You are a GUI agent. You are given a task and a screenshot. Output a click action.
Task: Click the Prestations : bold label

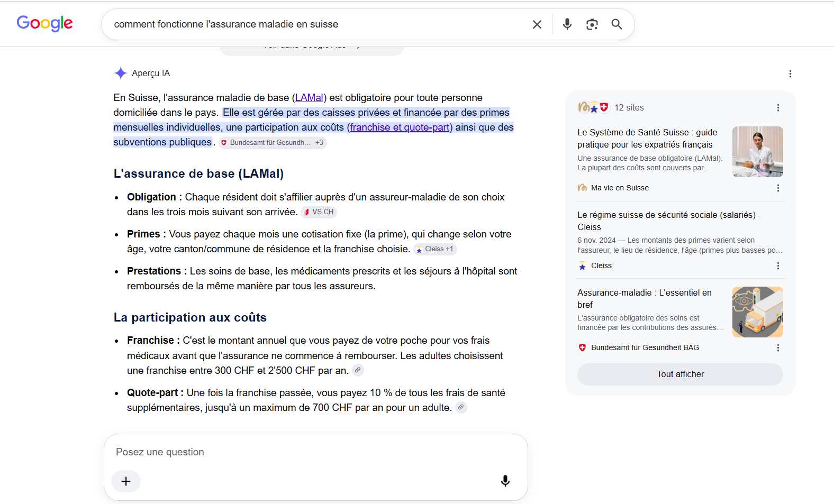157,271
